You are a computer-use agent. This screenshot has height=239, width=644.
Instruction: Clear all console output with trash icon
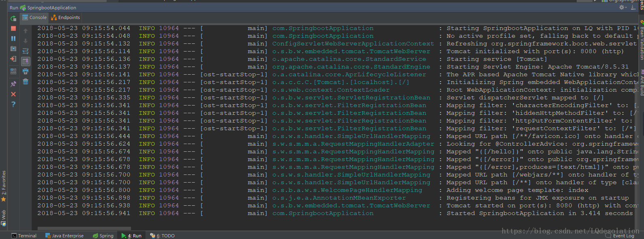(x=26, y=82)
